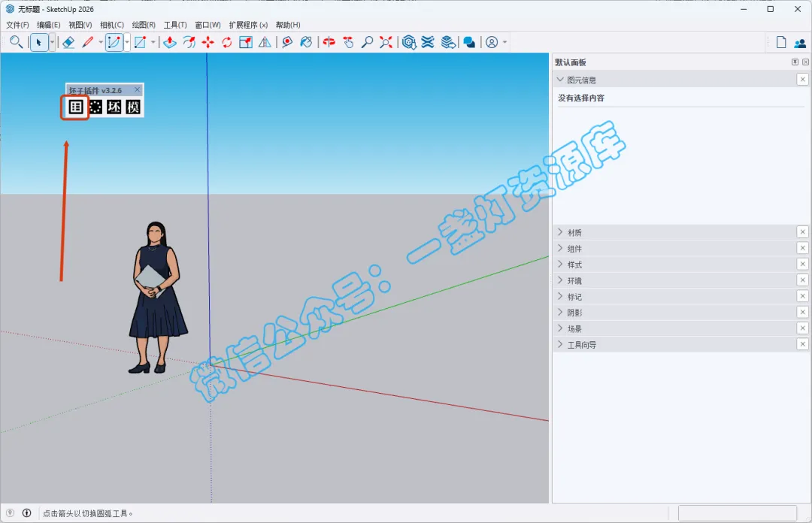Pick the Eraser tool
The image size is (812, 523).
coord(68,43)
